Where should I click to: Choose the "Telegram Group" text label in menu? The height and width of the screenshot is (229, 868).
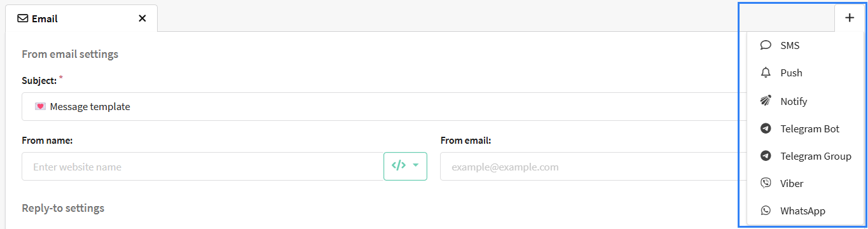[815, 156]
